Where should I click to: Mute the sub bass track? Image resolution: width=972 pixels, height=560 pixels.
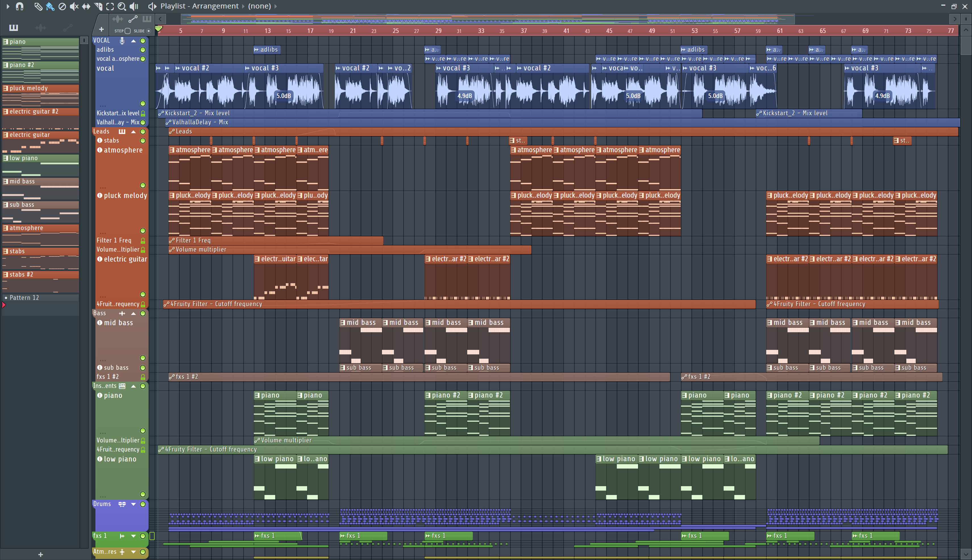143,368
